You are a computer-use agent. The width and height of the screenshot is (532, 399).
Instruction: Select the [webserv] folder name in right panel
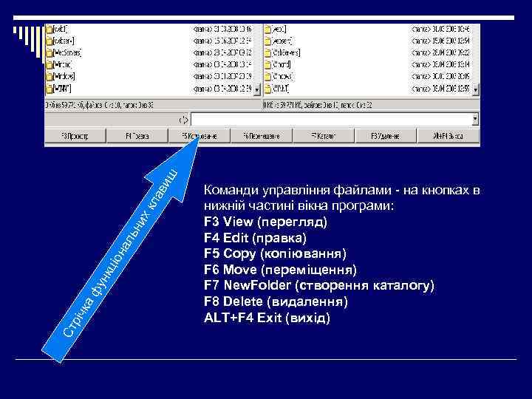point(282,41)
